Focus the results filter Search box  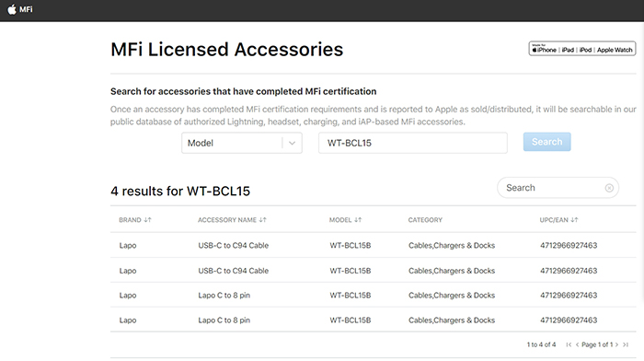coord(558,188)
